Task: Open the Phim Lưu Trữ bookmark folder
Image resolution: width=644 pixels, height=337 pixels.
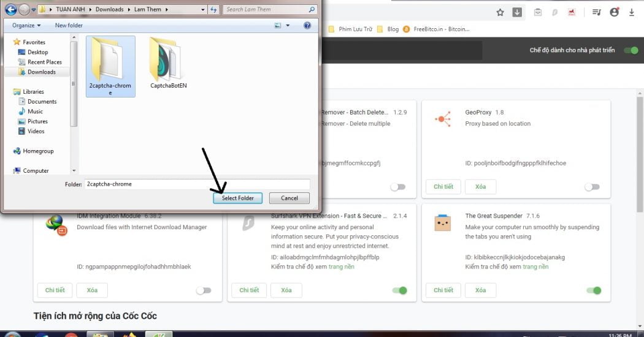Action: coord(350,29)
